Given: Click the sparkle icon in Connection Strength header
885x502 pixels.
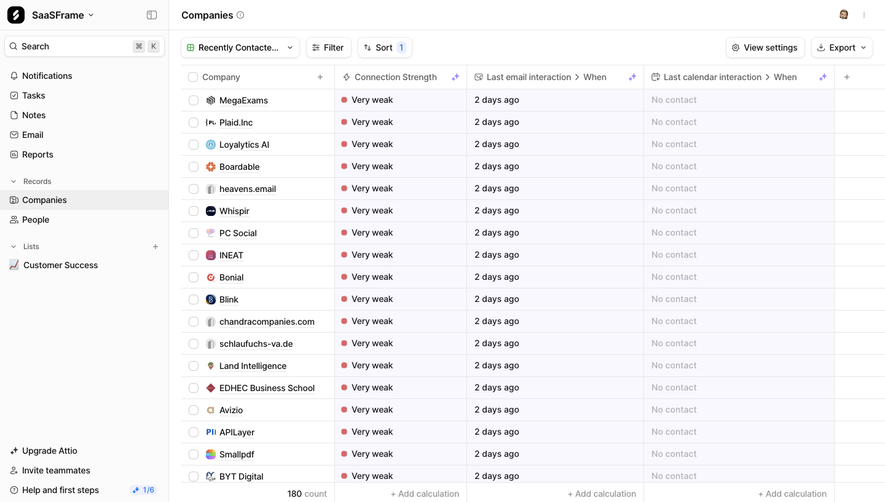Looking at the screenshot, I should pyautogui.click(x=455, y=77).
